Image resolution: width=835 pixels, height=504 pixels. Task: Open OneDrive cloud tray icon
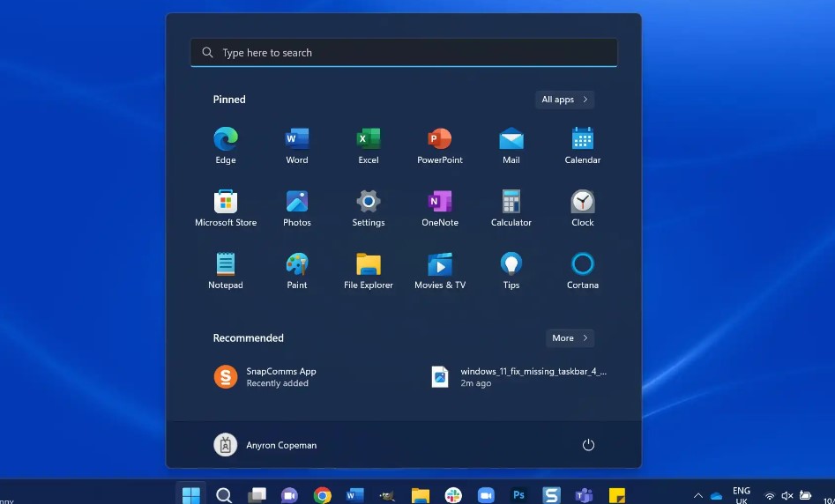click(716, 496)
